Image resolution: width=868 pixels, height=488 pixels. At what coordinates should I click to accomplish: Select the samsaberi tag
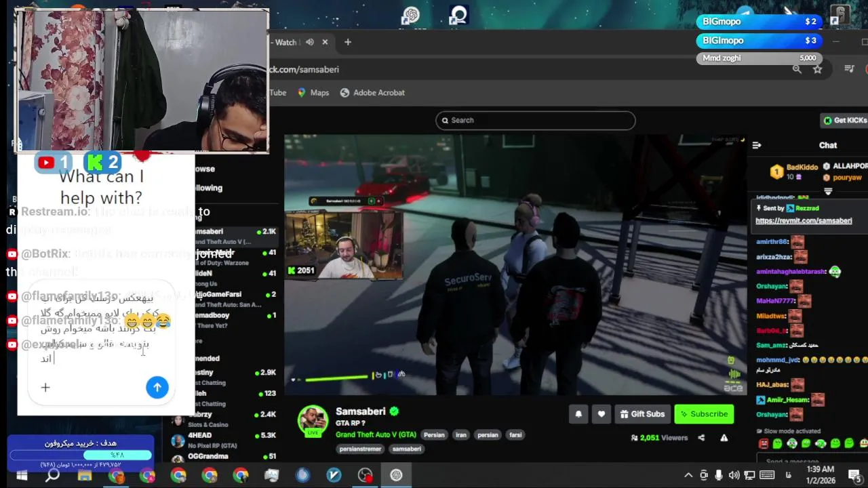click(x=407, y=449)
